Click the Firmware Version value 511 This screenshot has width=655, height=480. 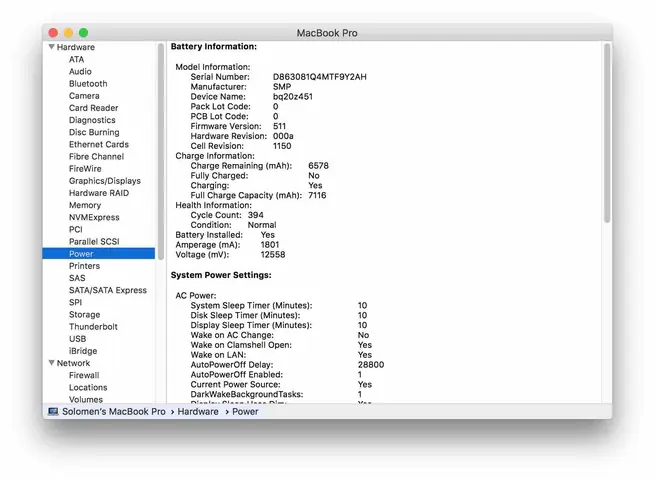coord(279,126)
